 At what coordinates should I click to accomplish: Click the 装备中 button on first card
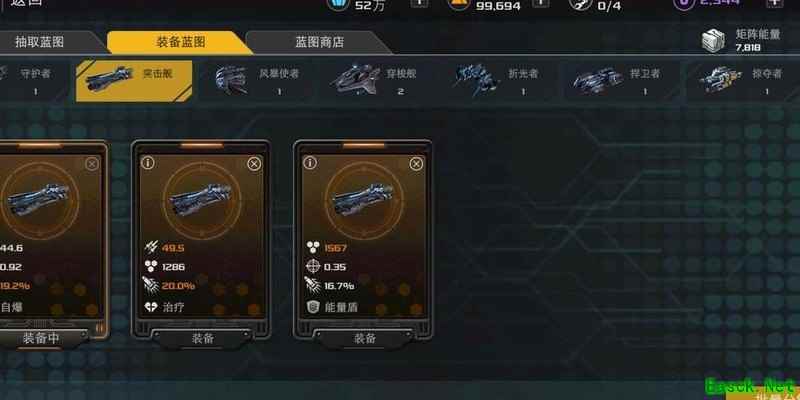tap(41, 338)
